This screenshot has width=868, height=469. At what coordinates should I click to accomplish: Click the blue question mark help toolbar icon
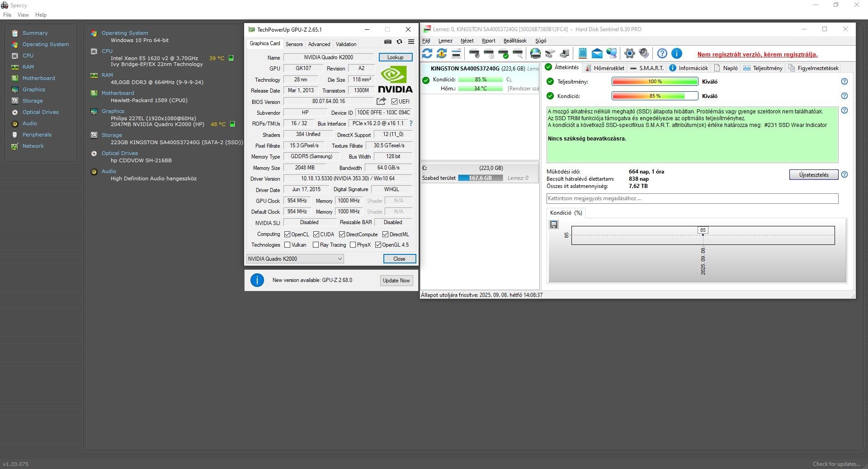tap(662, 54)
